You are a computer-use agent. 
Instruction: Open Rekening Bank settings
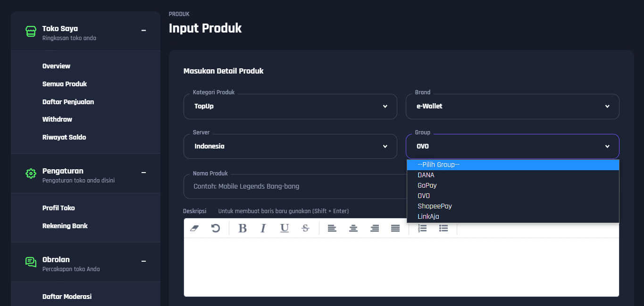pos(65,226)
